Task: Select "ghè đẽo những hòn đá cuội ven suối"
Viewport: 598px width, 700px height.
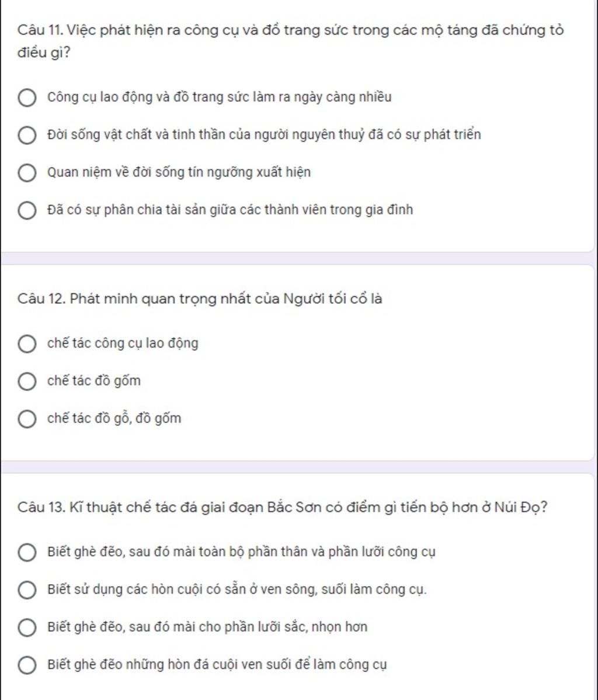Action: click(27, 665)
